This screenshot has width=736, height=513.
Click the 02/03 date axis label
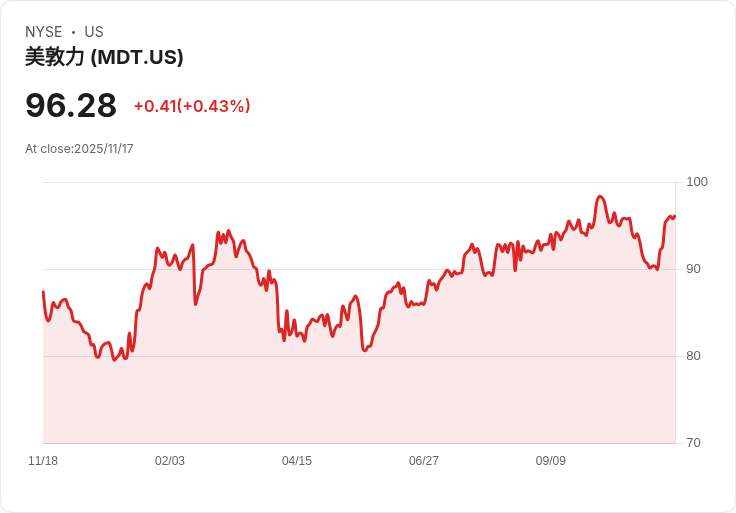coord(170,461)
